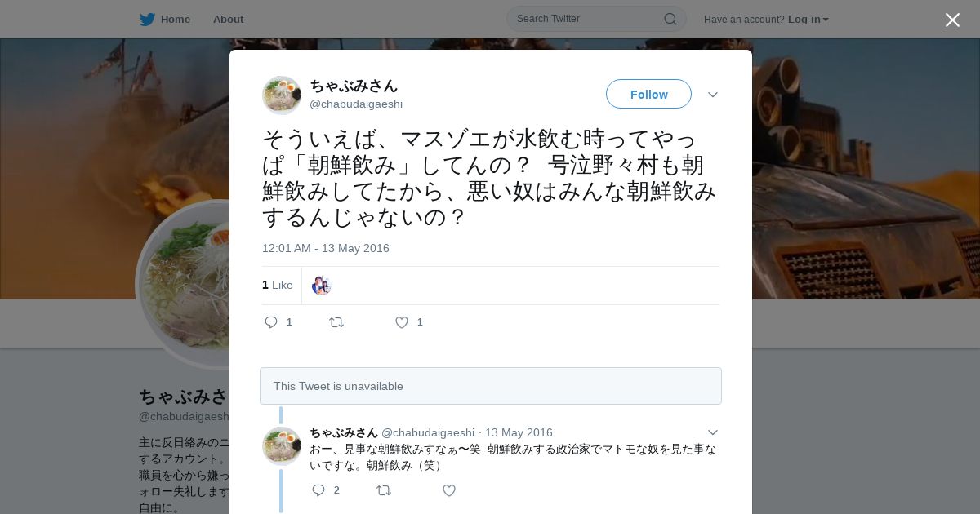Screen dimensions: 980x514
Task: View avatar of user who liked tweet
Action: click(x=321, y=286)
